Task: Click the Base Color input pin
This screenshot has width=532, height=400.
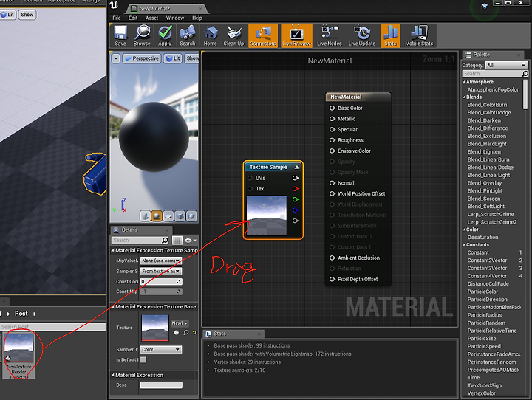Action: pyautogui.click(x=332, y=108)
